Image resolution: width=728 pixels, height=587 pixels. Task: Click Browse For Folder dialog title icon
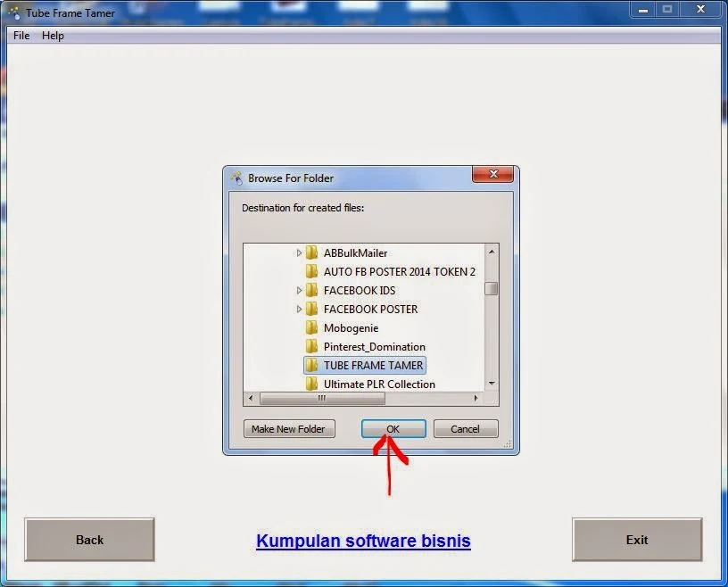click(236, 178)
